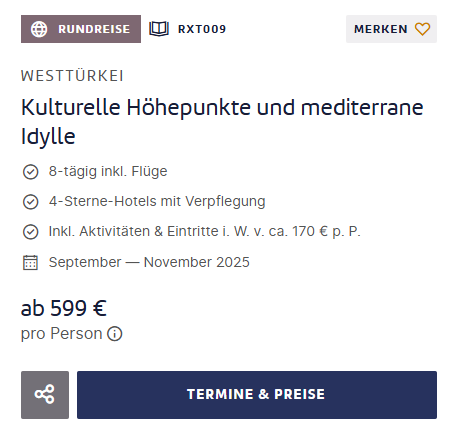Select the RXT009 catalog code
The height and width of the screenshot is (439, 451).
click(x=202, y=29)
